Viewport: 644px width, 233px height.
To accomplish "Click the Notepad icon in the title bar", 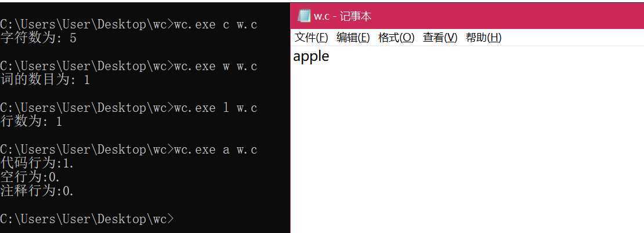I will [304, 16].
